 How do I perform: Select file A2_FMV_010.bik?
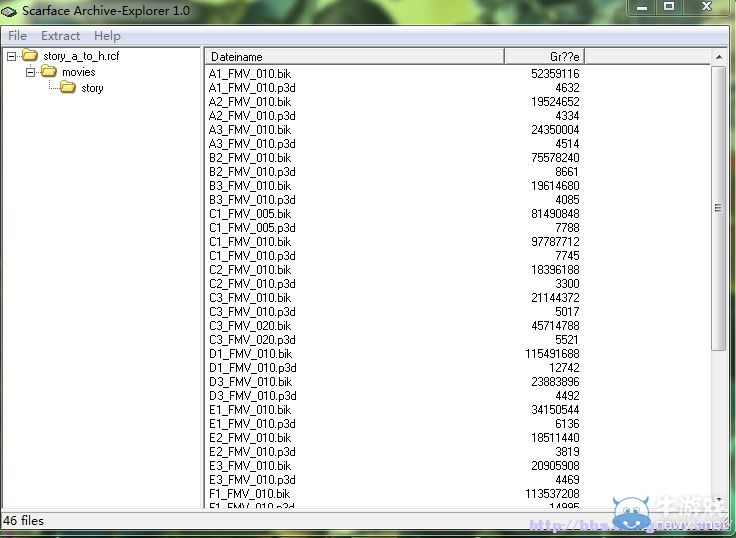[x=250, y=102]
